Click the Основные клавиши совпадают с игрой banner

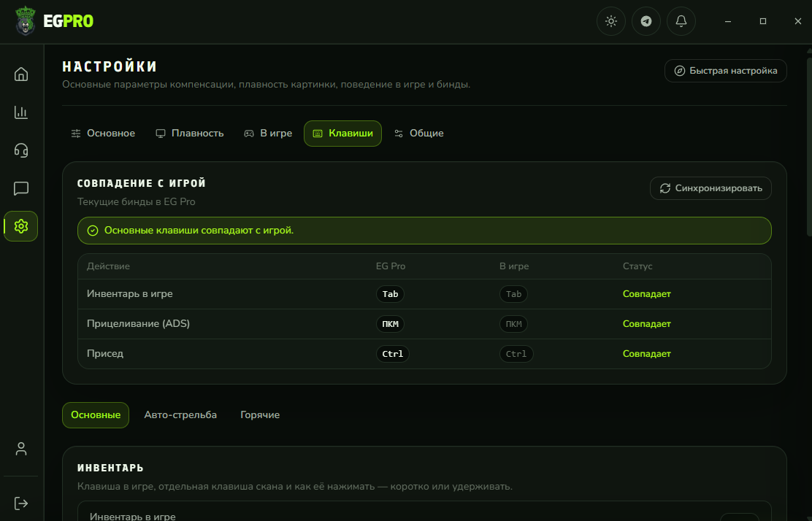coord(425,231)
